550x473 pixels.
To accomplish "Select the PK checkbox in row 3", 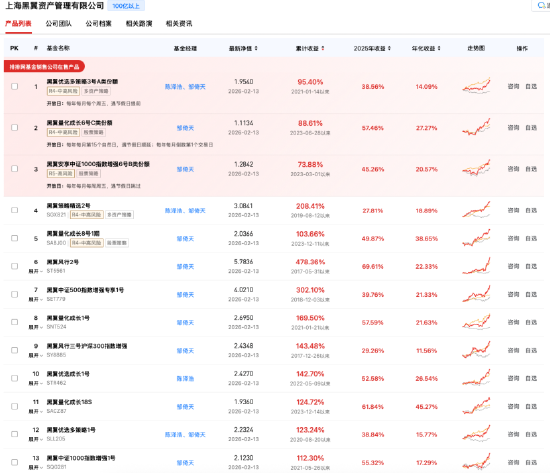I will click(14, 168).
